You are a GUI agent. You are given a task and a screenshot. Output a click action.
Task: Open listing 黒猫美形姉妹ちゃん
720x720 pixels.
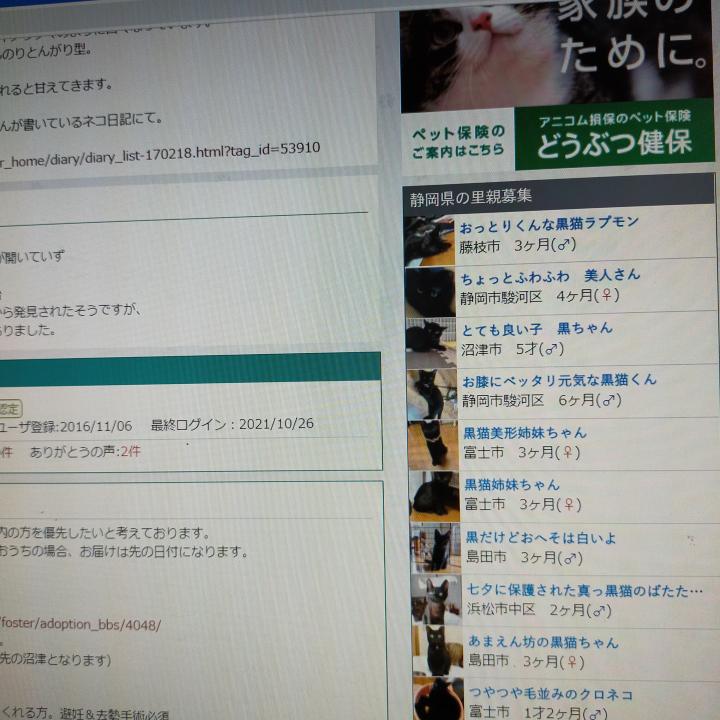click(x=525, y=433)
